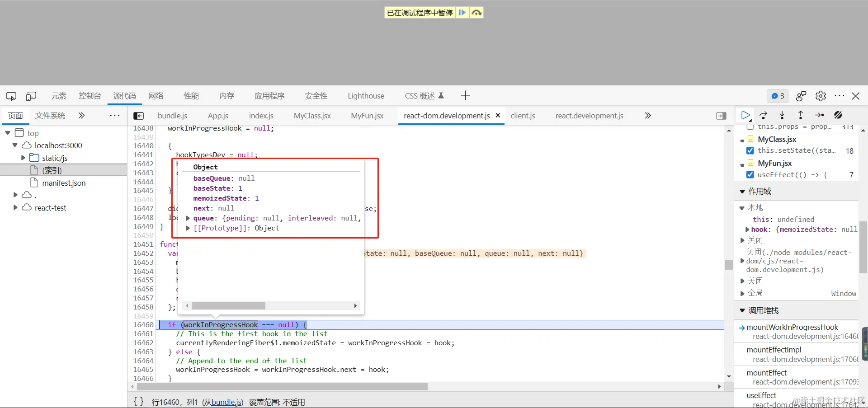Screen dimensions: 868x408
Task: Open the CSS 概述 panel tab
Action: point(424,96)
